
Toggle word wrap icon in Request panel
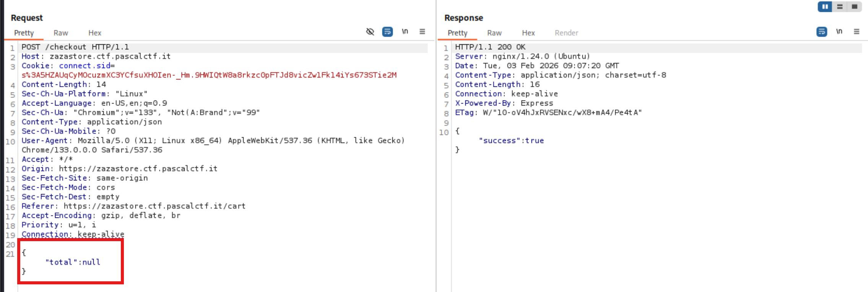[x=387, y=32]
